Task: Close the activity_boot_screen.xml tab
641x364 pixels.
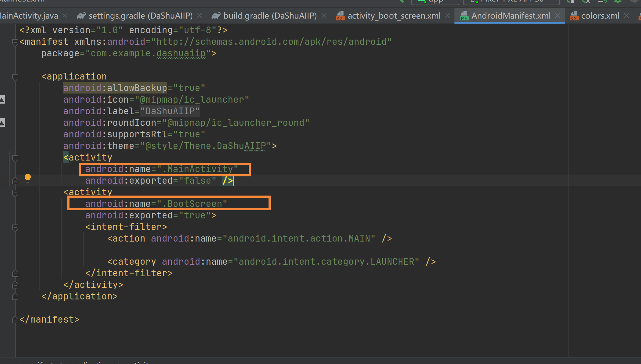Action: tap(448, 16)
